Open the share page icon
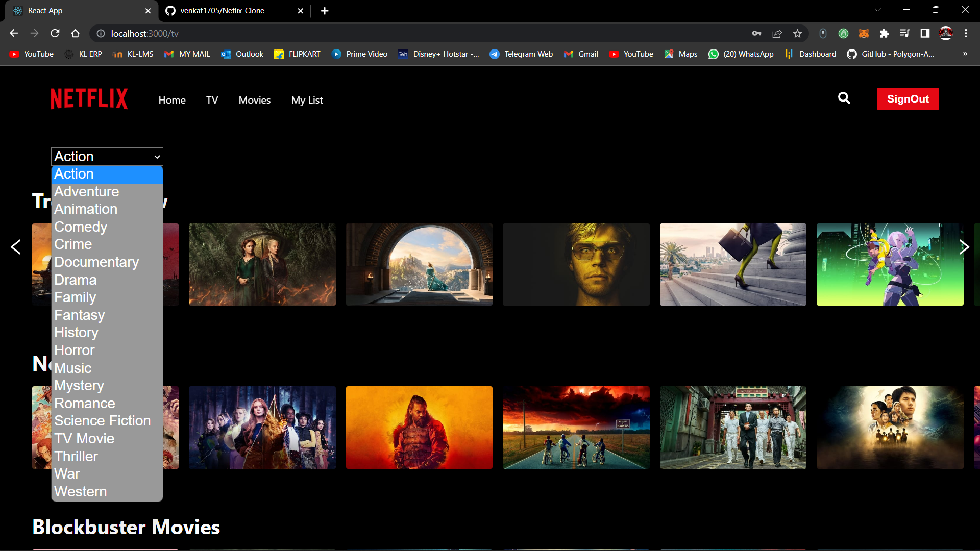 tap(777, 33)
